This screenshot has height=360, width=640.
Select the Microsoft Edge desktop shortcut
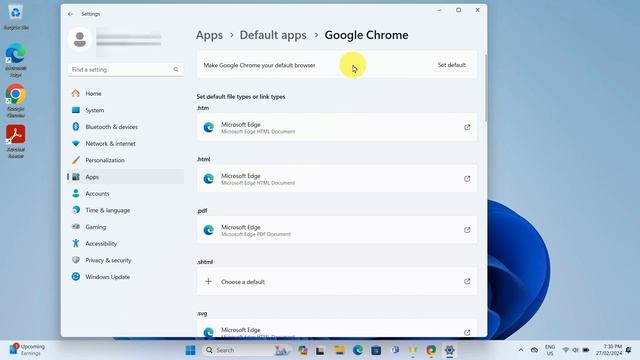pyautogui.click(x=16, y=60)
